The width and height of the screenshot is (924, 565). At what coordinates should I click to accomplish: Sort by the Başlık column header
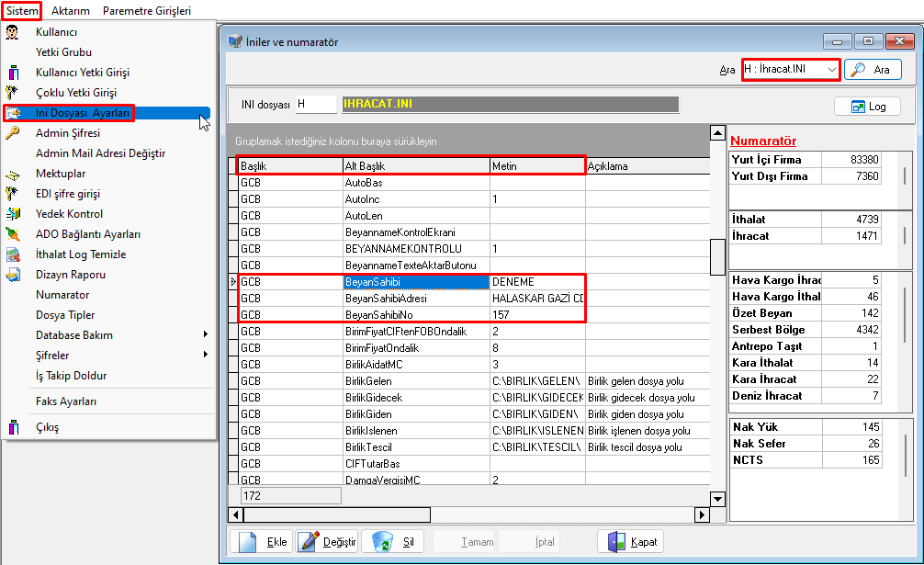click(290, 166)
